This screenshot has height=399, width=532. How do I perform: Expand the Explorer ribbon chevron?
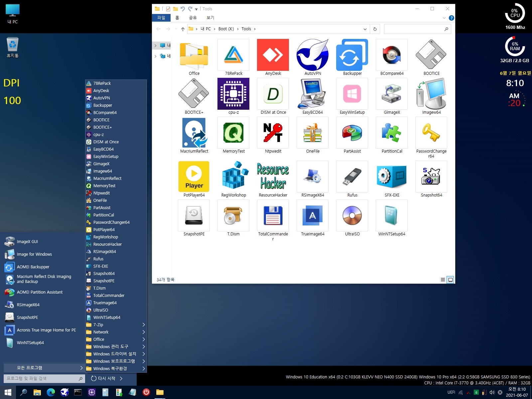(444, 18)
